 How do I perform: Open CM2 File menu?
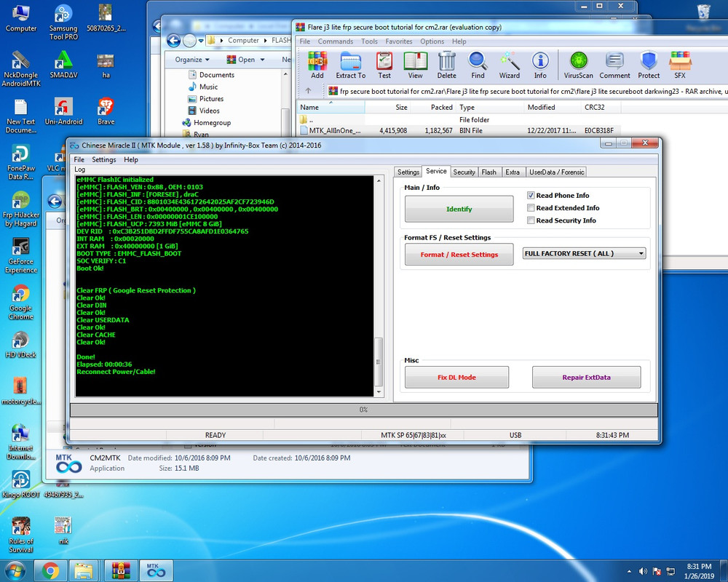pos(79,159)
